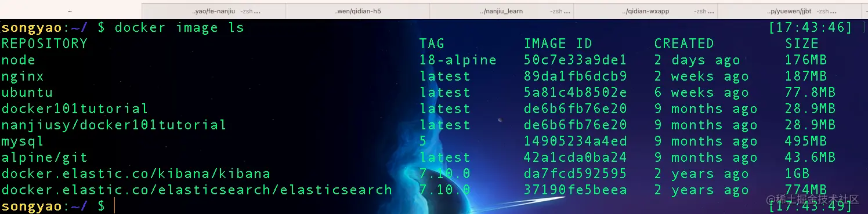Select image ID 50c7e33a9de1

tap(576, 60)
